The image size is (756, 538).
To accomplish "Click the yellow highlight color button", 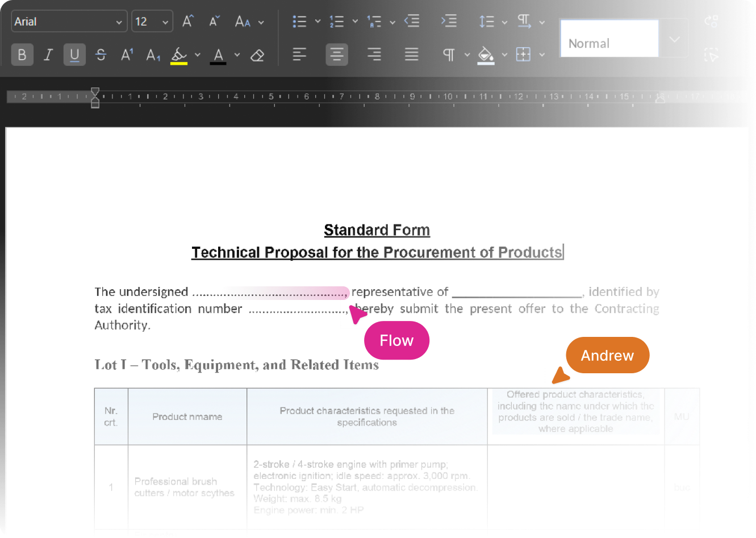I will point(179,56).
